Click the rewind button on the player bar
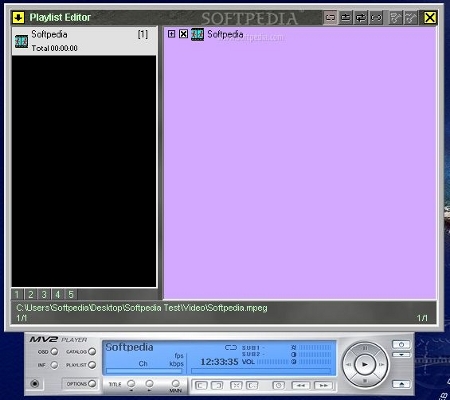Screen dimensions: 450x400 [301, 386]
